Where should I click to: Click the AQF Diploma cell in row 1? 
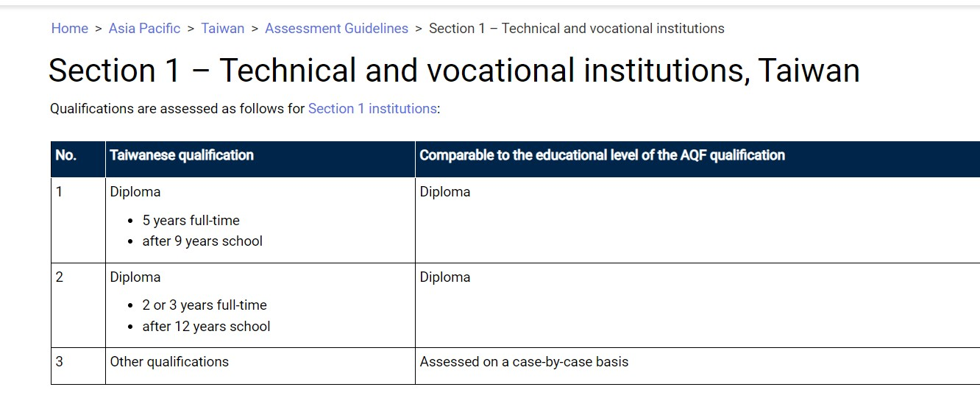coord(697,220)
